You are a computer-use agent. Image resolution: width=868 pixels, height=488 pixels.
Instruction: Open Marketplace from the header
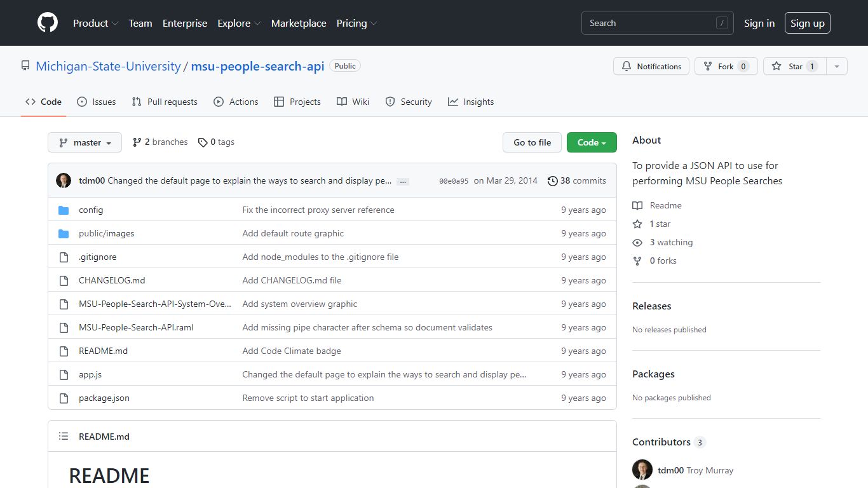299,23
